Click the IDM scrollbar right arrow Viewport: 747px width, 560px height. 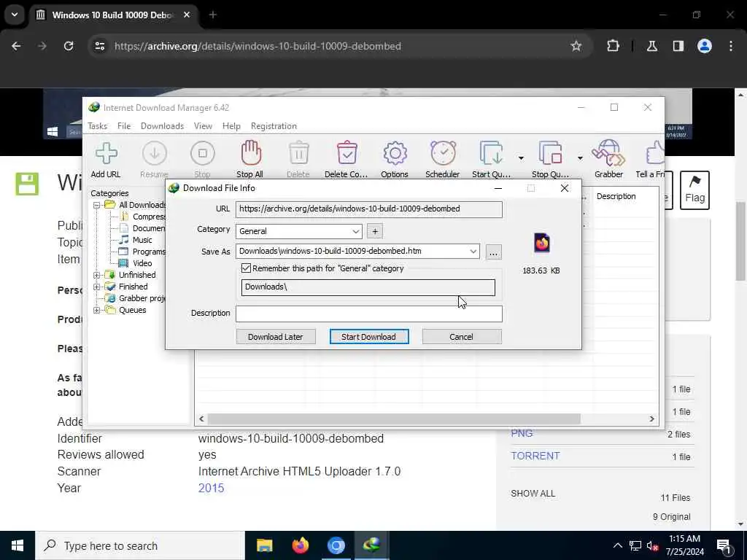651,419
